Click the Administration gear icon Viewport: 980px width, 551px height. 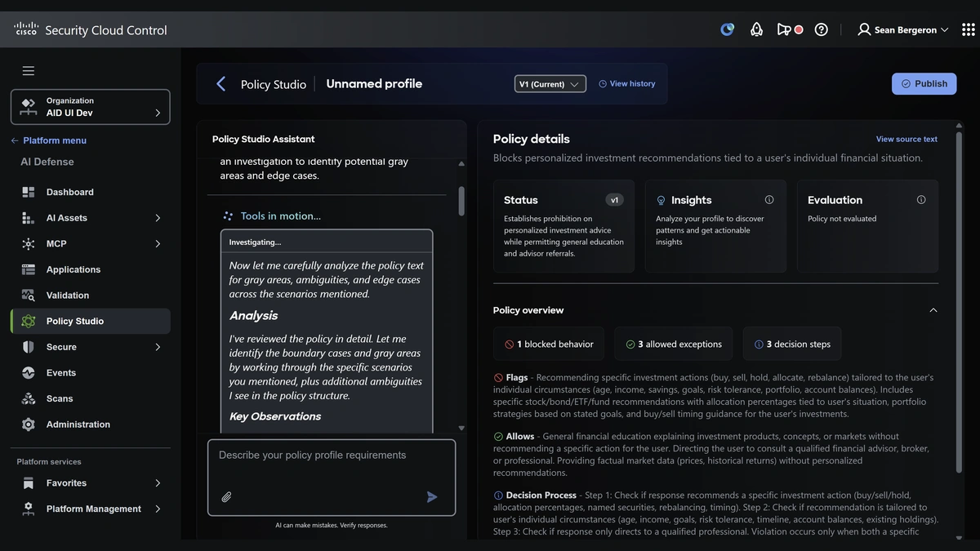tap(29, 424)
